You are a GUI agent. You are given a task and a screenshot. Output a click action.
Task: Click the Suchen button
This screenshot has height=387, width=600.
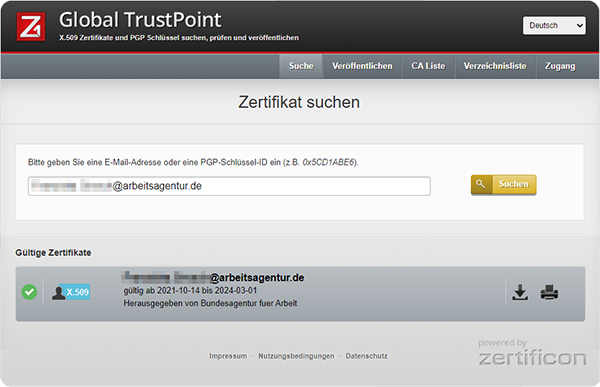click(x=503, y=185)
